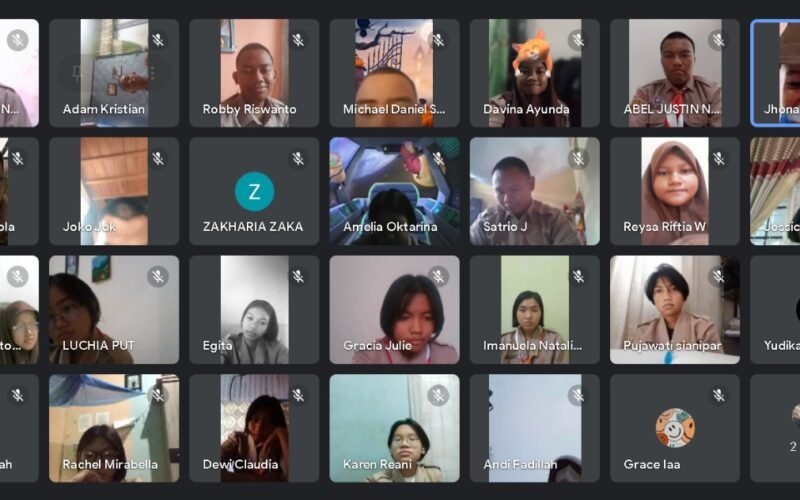Click muted mic icon on Reysa Riftia W tile
The height and width of the screenshot is (500, 800).
tap(719, 158)
